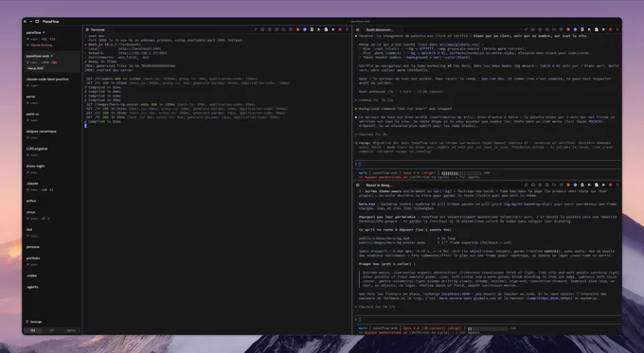Click the ghost icon in Audit-documen pane toolbar
Image resolution: width=644 pixels, height=353 pixels.
(597, 29)
